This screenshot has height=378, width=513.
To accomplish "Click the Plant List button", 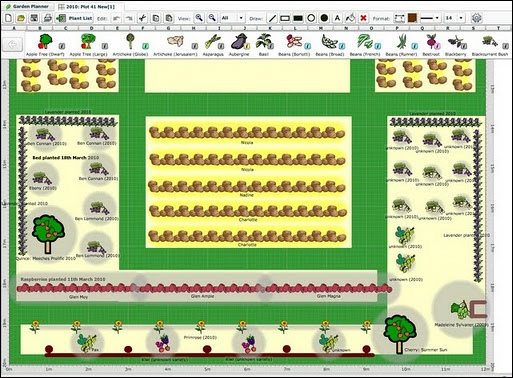I will click(x=74, y=18).
